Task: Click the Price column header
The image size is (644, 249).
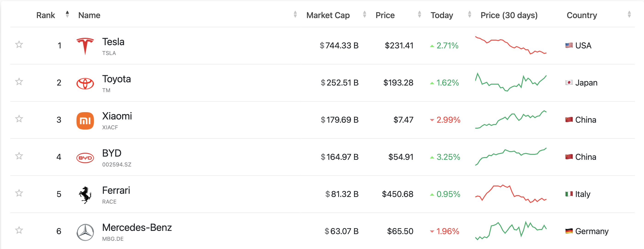Action: click(x=385, y=15)
